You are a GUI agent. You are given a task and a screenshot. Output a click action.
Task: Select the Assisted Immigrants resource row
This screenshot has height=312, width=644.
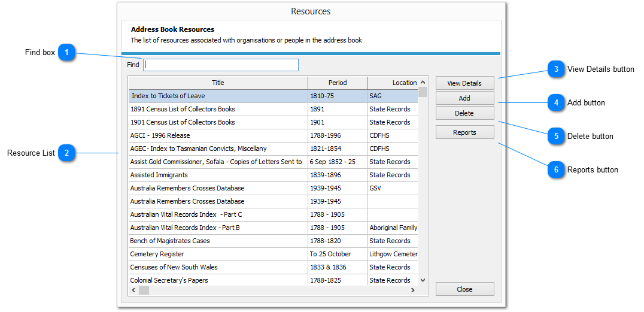click(159, 175)
